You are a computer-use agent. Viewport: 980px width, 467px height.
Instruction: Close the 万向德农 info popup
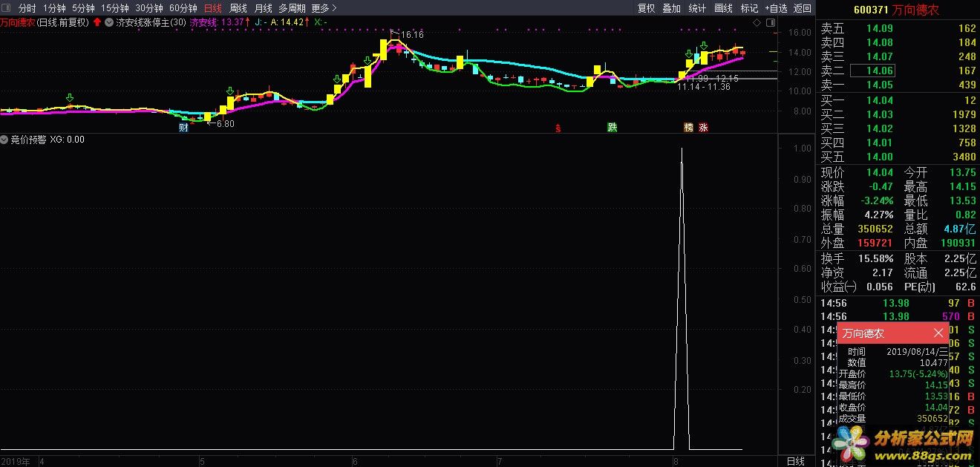(x=938, y=333)
